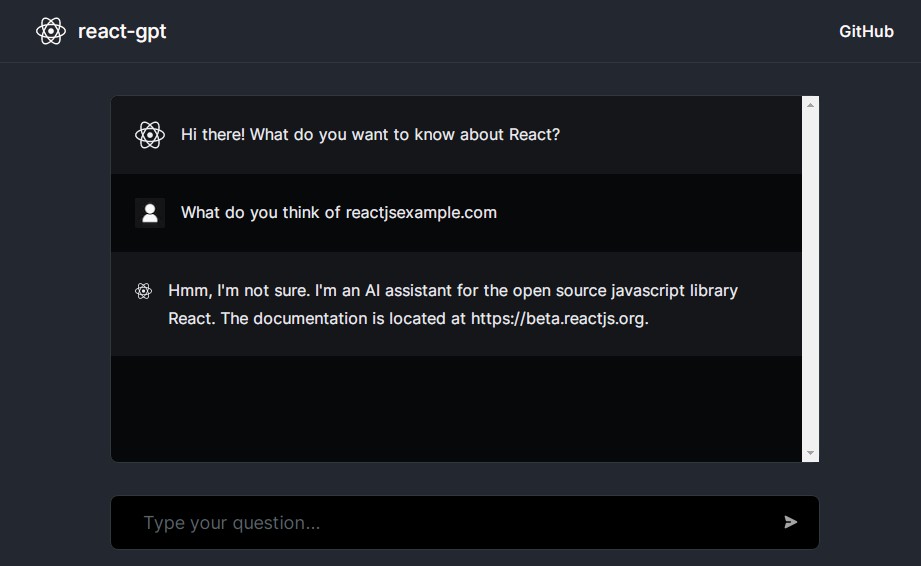Click the word reactjsexample.com in the question
Screen dimensions: 921x566
(x=421, y=212)
